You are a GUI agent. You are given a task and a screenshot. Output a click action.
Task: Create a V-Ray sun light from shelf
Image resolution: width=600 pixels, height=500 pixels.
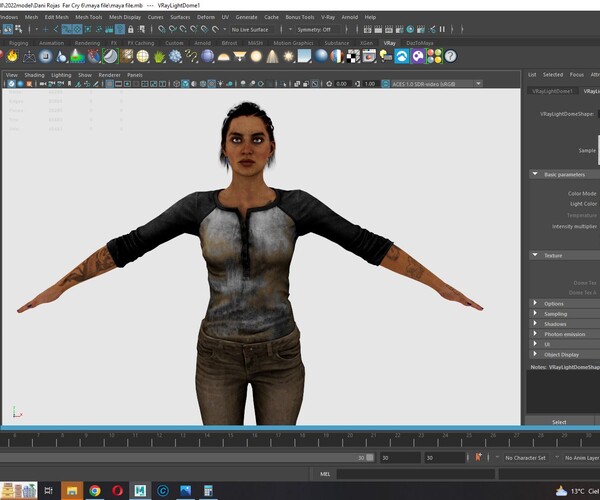(289, 56)
